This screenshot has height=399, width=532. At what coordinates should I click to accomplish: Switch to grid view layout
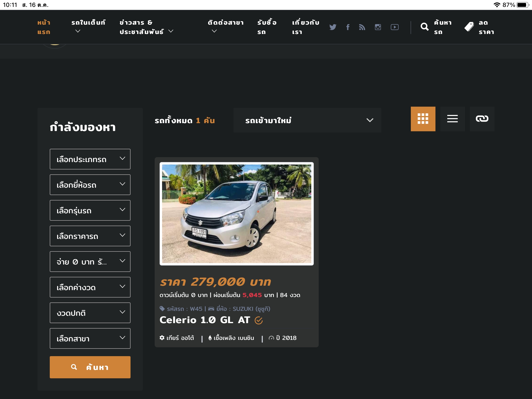[x=423, y=119]
